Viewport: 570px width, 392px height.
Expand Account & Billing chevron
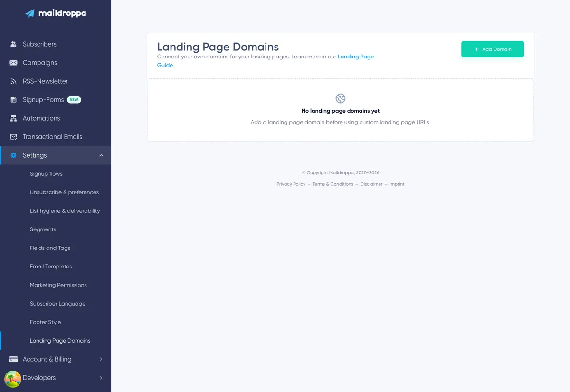coord(101,359)
